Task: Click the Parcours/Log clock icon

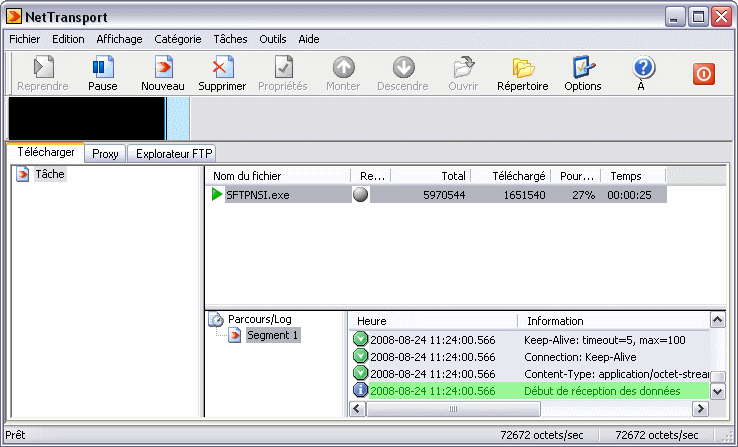Action: point(216,319)
